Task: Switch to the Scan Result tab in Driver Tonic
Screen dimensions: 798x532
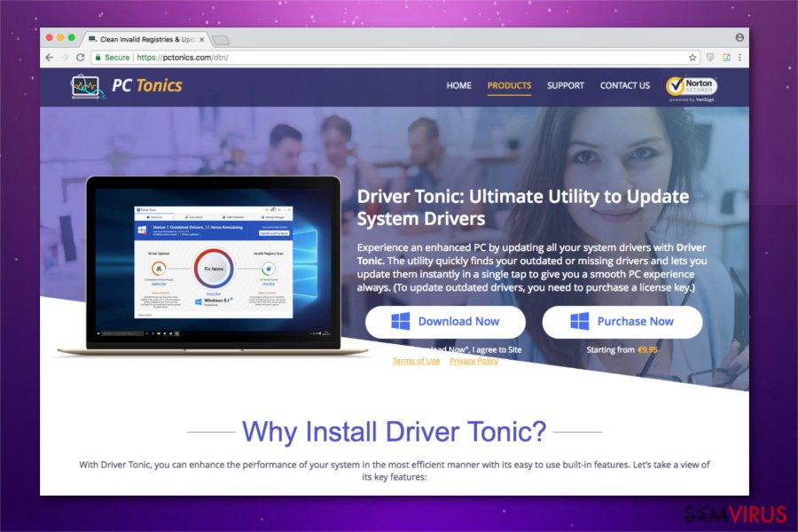Action: 194,216
